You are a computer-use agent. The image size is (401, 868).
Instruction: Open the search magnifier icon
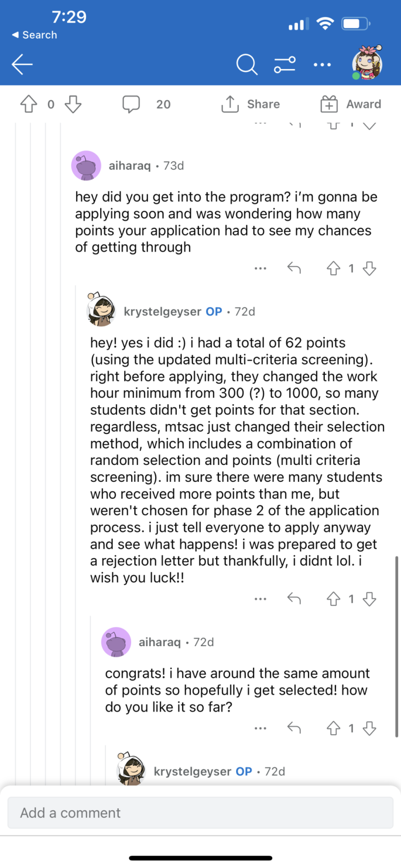[247, 64]
